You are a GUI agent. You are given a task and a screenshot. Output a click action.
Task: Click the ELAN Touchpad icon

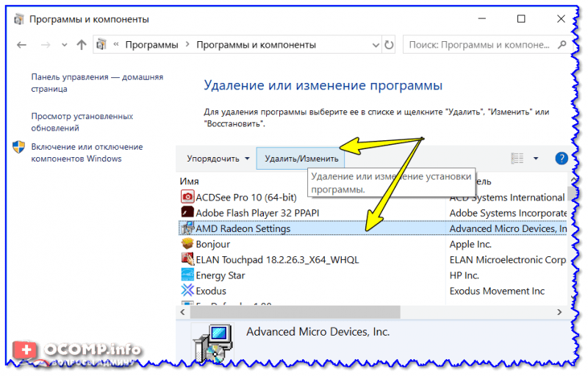tap(187, 258)
